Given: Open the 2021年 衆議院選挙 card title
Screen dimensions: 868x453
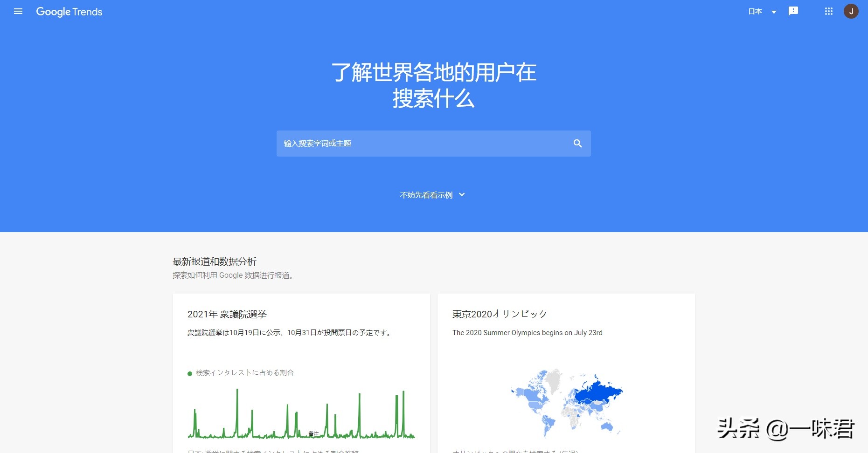Looking at the screenshot, I should pos(227,315).
